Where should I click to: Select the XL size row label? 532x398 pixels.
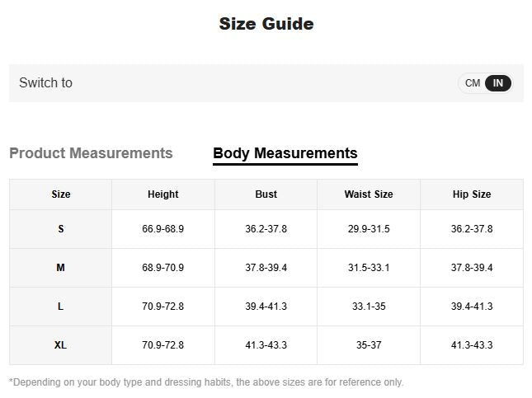point(61,345)
